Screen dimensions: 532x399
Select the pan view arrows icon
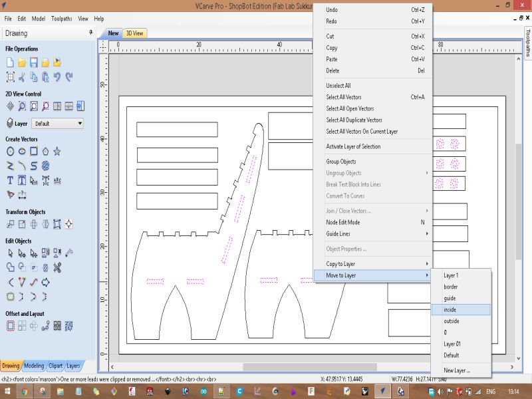(x=10, y=106)
